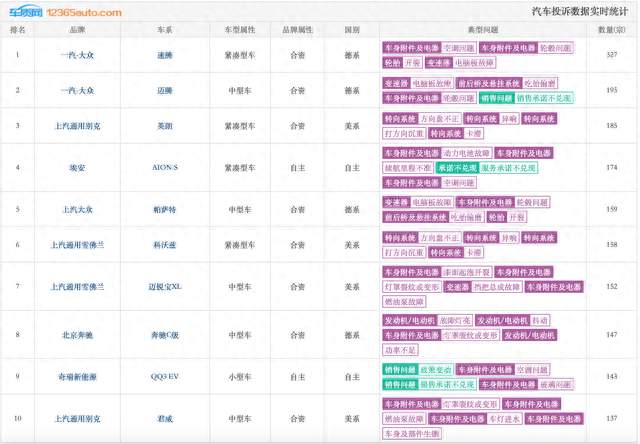
Task: Click green 销售问题 tag in 迈腾 row
Action: tap(496, 98)
